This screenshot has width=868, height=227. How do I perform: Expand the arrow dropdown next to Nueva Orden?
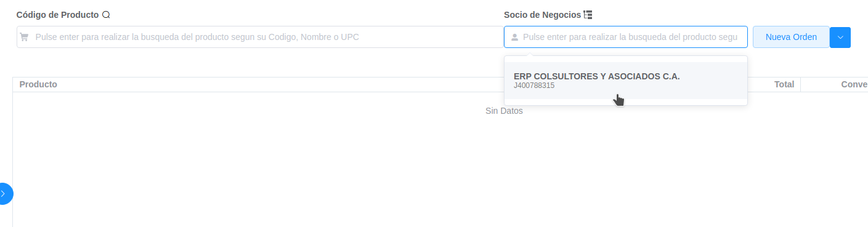(840, 37)
